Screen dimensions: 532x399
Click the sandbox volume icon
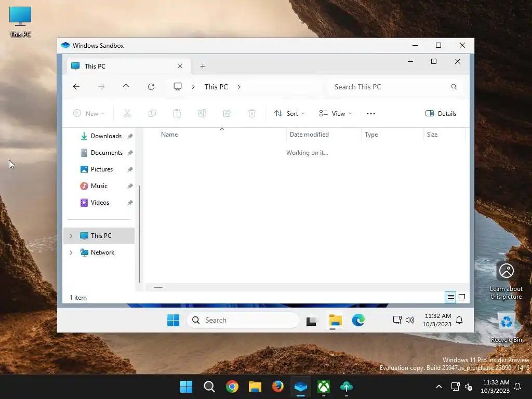pos(410,320)
